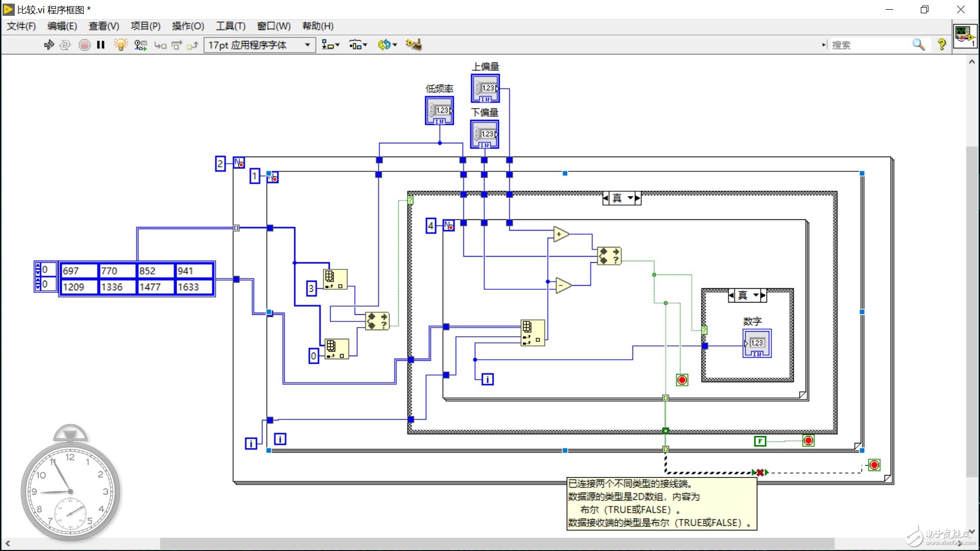Select the 低频率 numeric control terminal
The width and height of the screenshot is (980, 551).
[x=439, y=111]
